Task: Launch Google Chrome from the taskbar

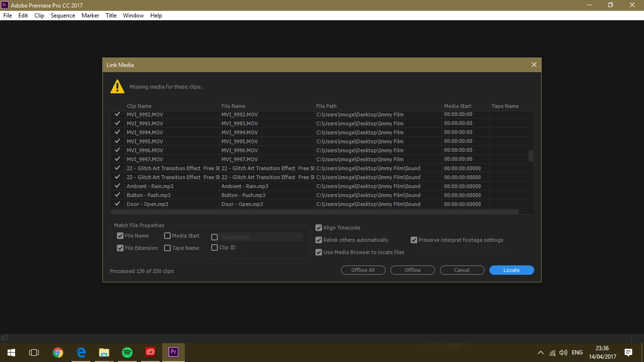Action: 58,352
